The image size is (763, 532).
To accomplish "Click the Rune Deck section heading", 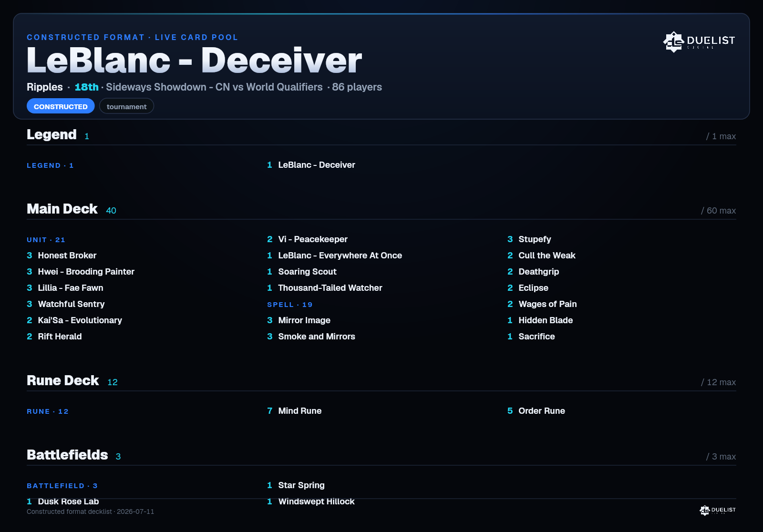I will coord(63,380).
